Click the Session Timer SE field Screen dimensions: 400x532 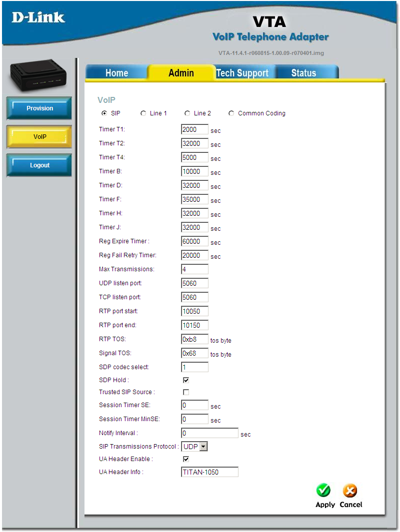tap(194, 405)
